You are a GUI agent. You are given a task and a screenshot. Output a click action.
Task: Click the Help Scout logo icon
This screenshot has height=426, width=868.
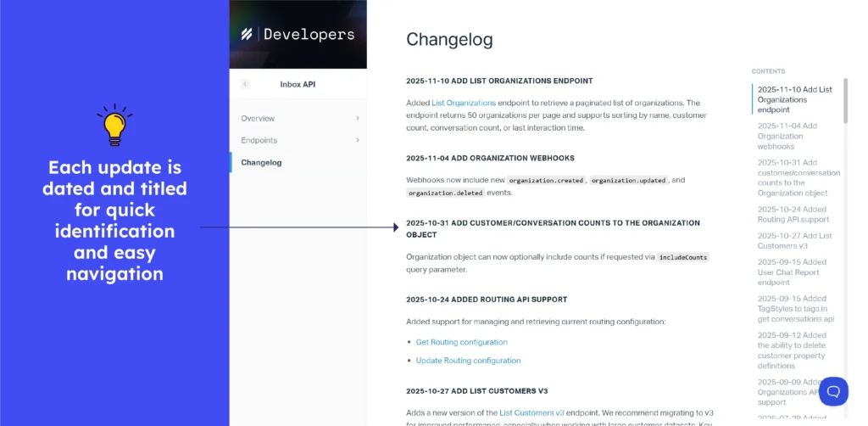click(x=247, y=34)
